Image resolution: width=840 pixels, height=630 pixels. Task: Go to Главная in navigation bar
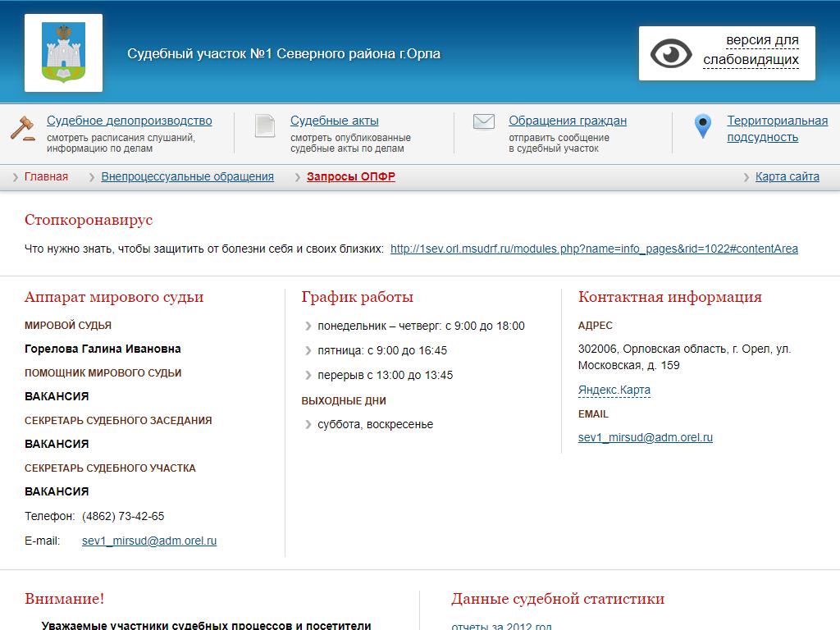pyautogui.click(x=46, y=176)
